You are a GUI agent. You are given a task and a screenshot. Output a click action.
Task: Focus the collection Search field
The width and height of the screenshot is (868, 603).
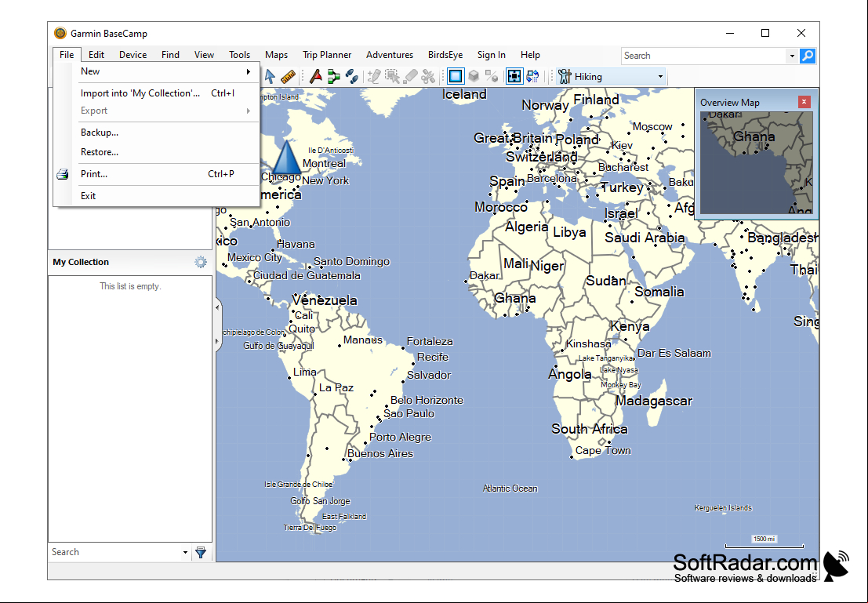[114, 552]
